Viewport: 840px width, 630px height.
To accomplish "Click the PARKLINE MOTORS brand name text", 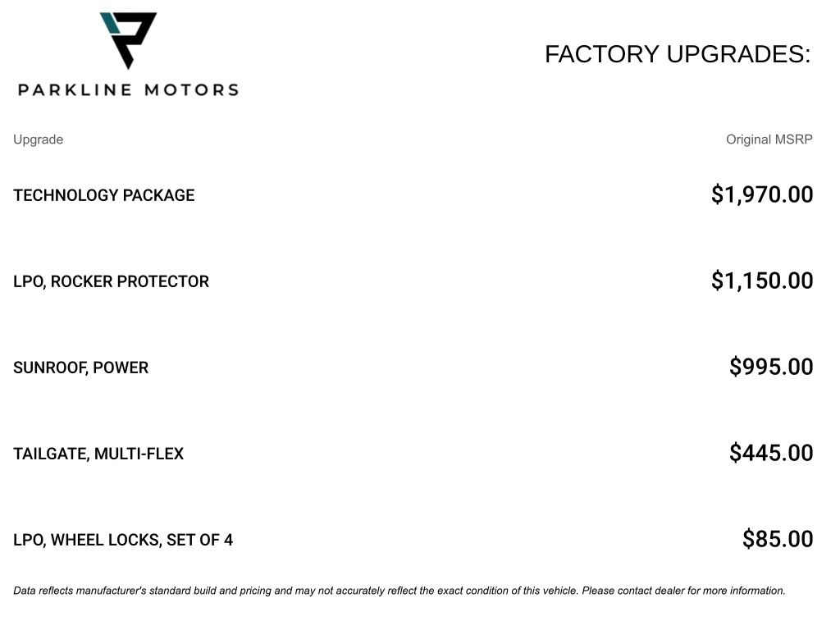I will coord(129,89).
